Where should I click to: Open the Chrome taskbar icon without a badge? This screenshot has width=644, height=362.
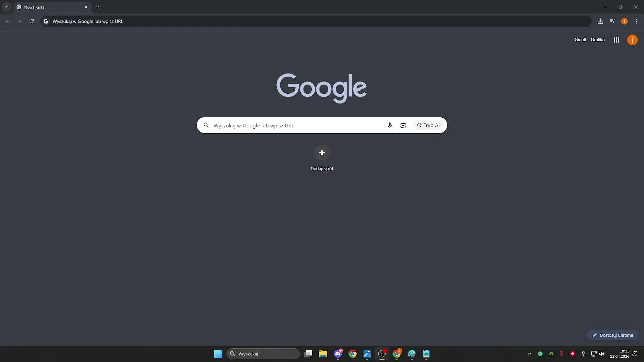point(353,354)
